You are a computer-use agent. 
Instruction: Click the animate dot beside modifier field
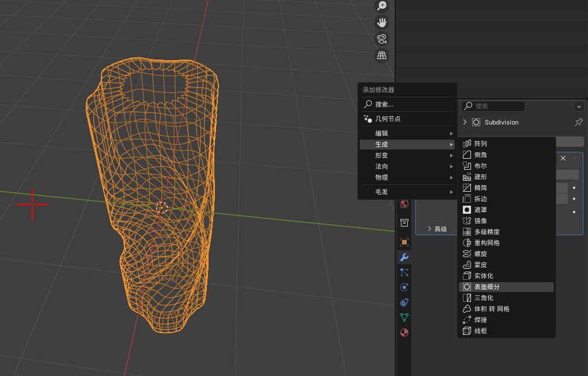pos(574,188)
